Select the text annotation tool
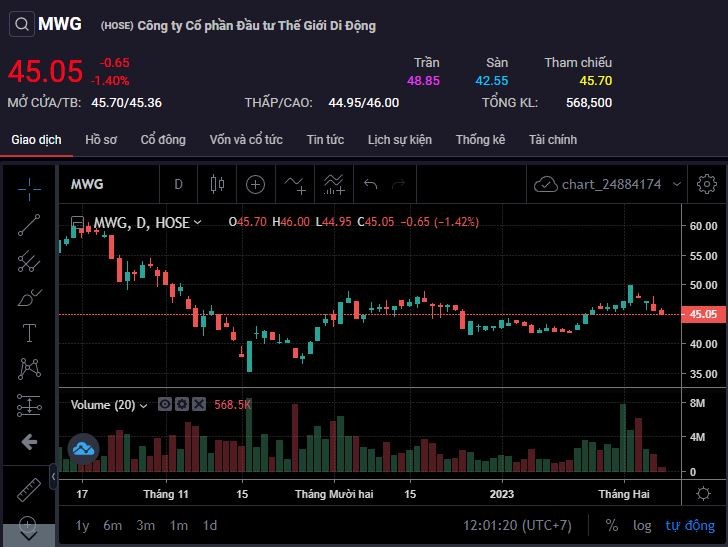 (x=29, y=332)
